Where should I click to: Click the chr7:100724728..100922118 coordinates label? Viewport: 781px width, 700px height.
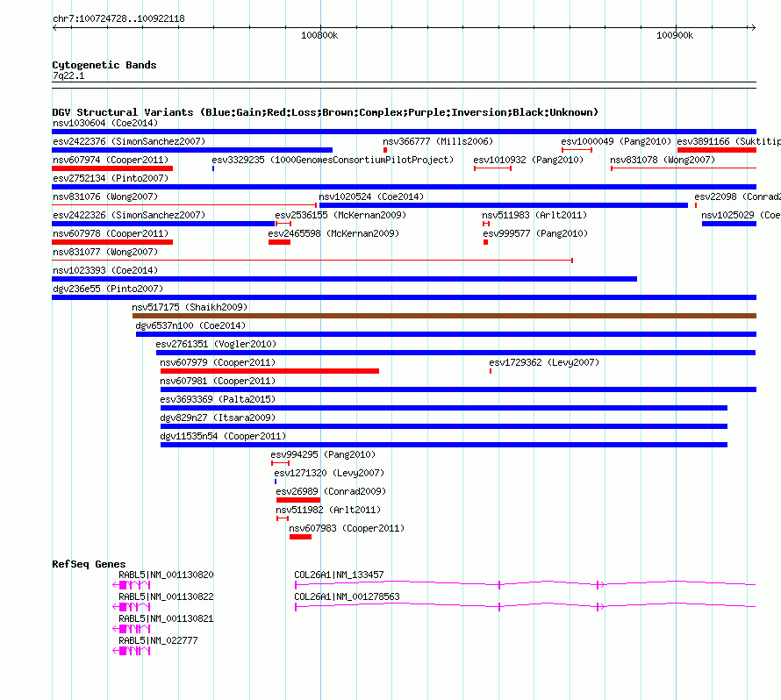coord(118,18)
